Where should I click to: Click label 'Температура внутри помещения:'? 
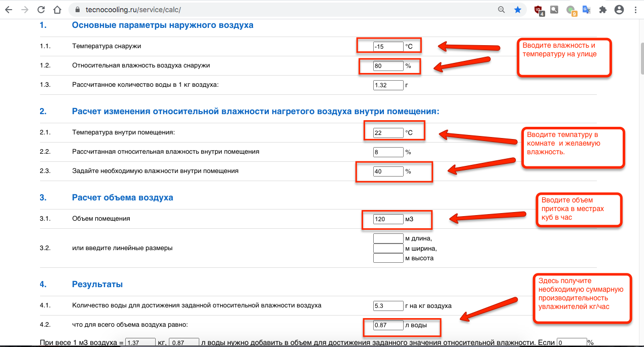pyautogui.click(x=124, y=132)
